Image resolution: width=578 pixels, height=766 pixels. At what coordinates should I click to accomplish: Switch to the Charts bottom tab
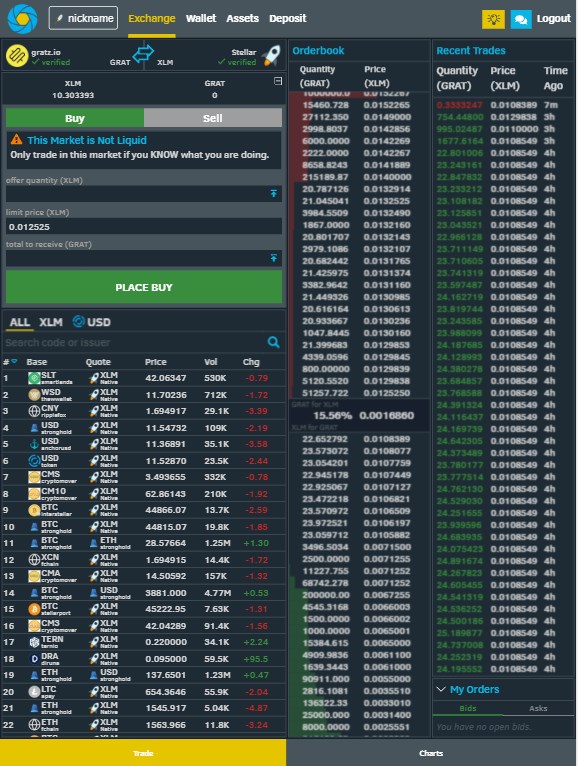pos(431,753)
